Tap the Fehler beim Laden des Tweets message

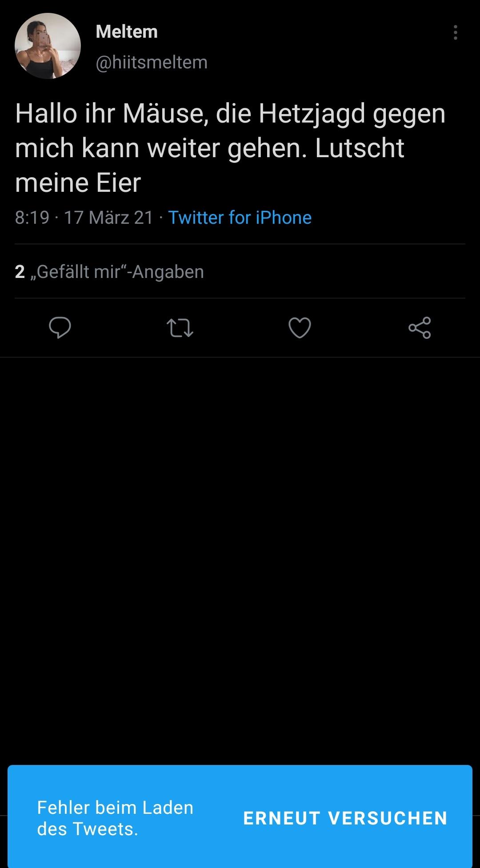[x=115, y=818]
